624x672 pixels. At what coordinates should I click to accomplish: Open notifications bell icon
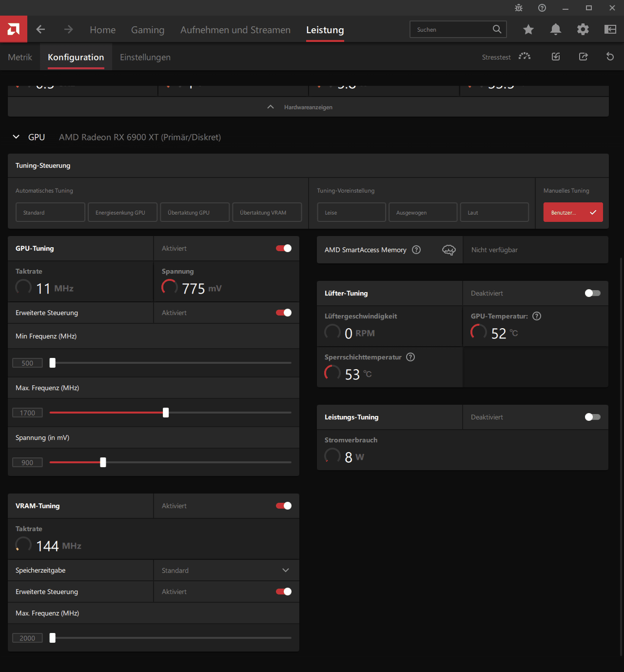556,30
